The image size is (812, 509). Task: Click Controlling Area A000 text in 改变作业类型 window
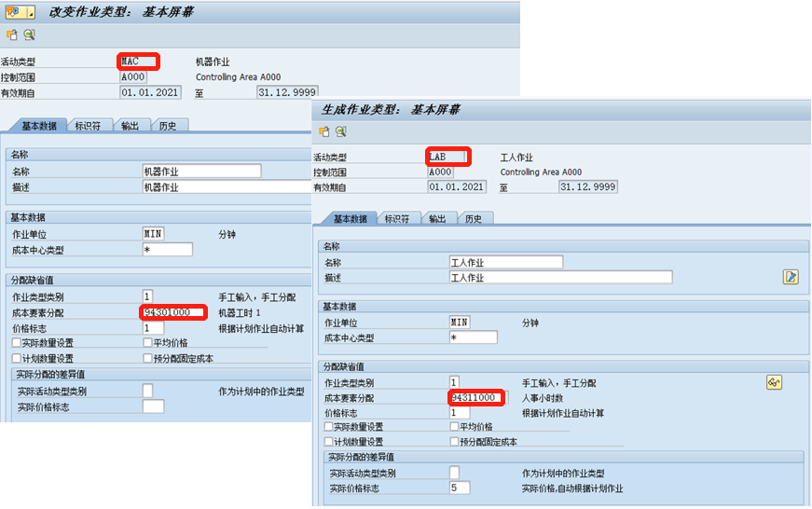pyautogui.click(x=239, y=77)
